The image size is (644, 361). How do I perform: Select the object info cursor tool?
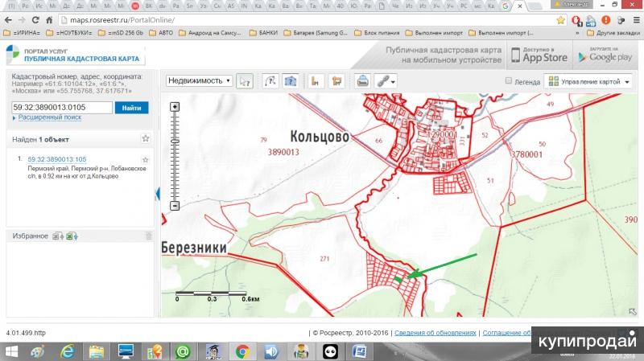tap(245, 81)
